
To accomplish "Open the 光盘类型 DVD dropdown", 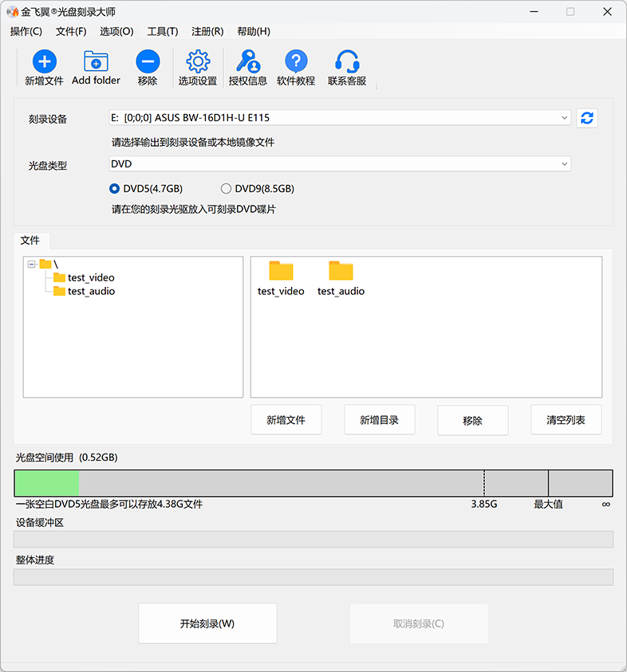I will click(x=565, y=163).
